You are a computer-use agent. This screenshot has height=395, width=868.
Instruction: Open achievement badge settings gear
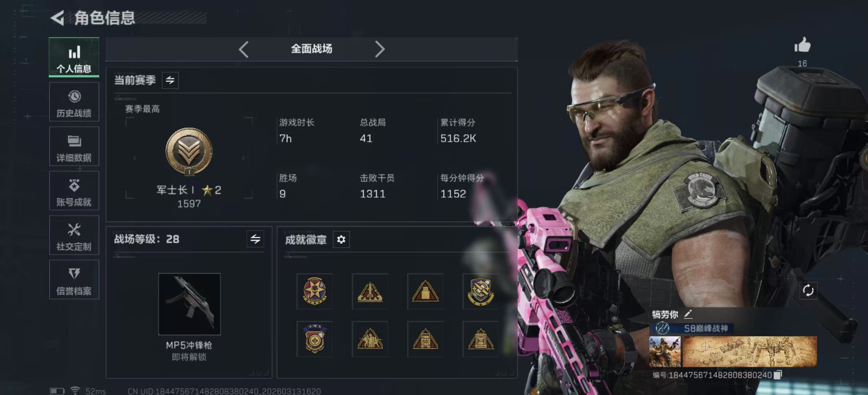pyautogui.click(x=341, y=240)
